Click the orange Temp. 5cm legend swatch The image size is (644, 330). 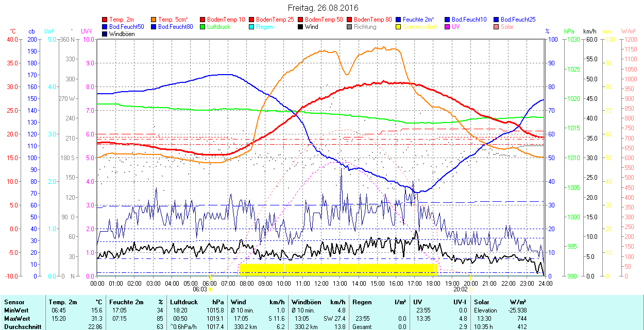[154, 20]
